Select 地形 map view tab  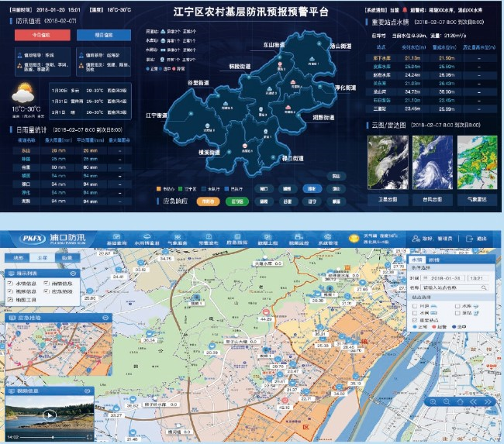tap(18, 258)
